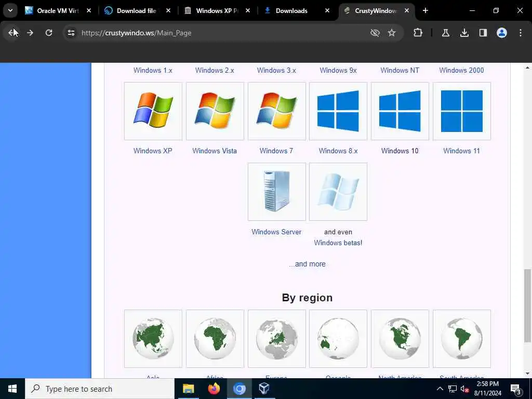Open the Windows 8.x text link
This screenshot has height=399, width=532.
(338, 151)
